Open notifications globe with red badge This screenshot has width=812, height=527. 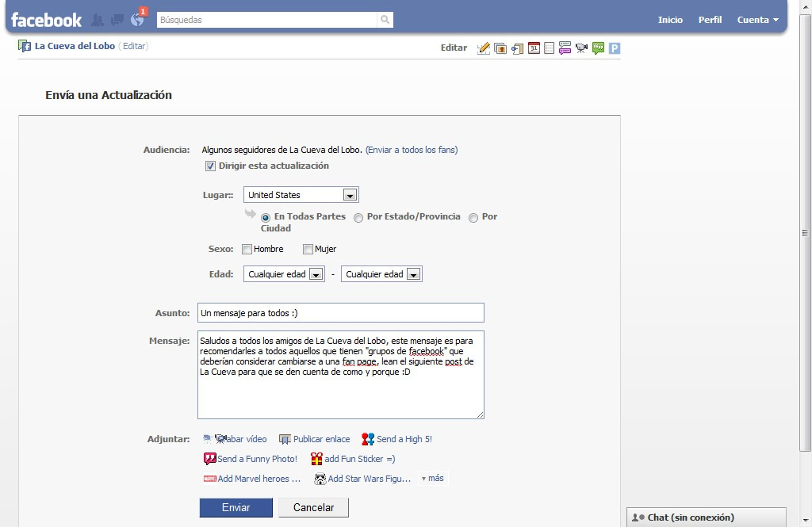pyautogui.click(x=138, y=18)
